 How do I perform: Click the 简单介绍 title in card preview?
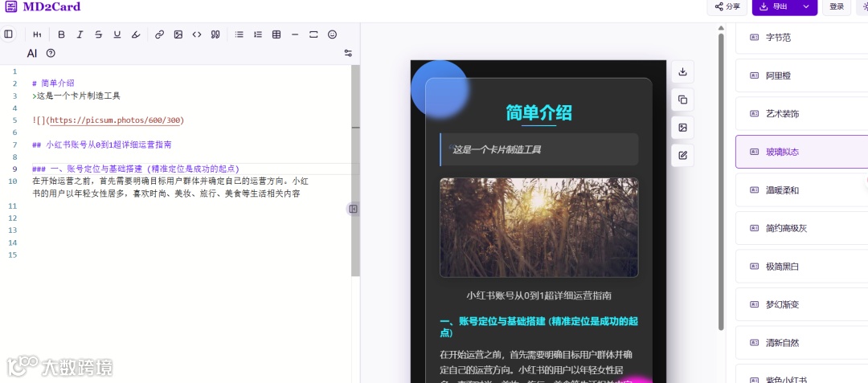pyautogui.click(x=538, y=112)
